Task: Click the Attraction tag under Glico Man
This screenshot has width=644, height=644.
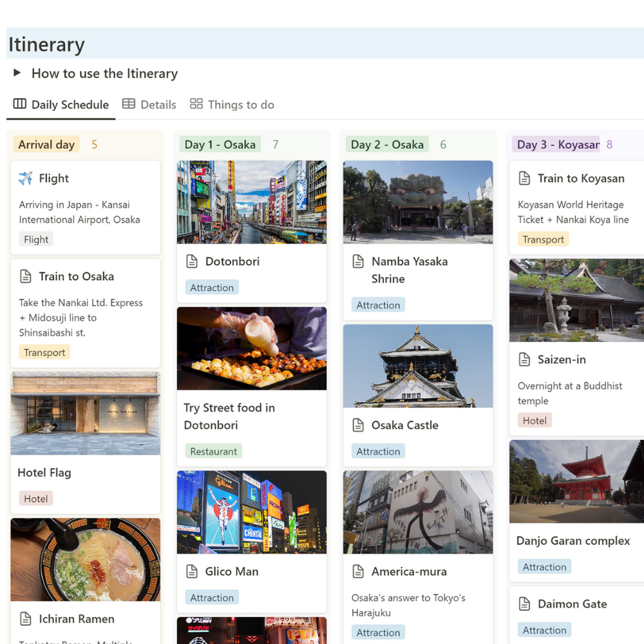Action: click(212, 598)
